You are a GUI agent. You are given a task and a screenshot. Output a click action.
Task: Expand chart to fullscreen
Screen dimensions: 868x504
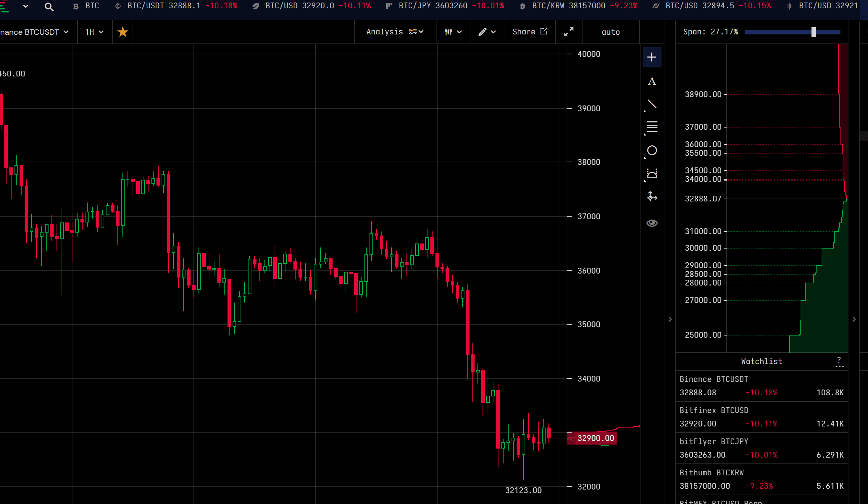(568, 32)
